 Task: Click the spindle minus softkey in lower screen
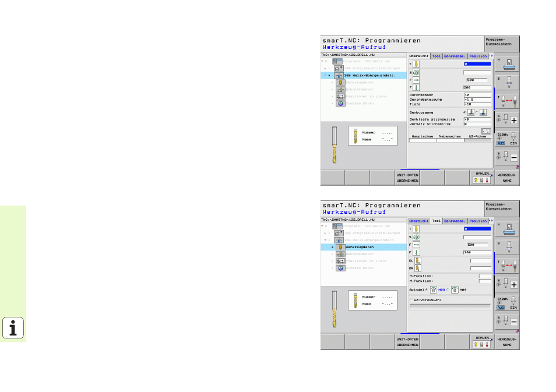click(x=507, y=322)
